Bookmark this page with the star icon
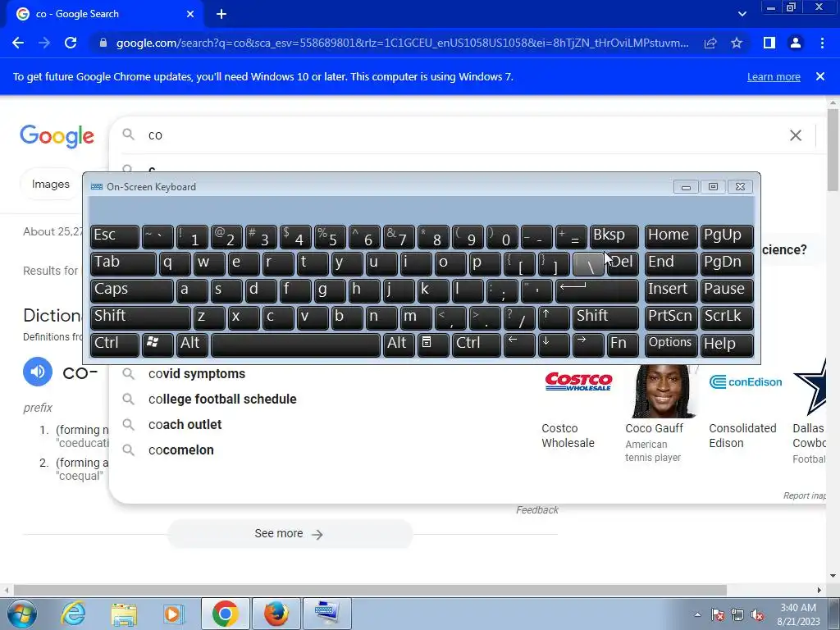This screenshot has height=630, width=840. pos(737,43)
